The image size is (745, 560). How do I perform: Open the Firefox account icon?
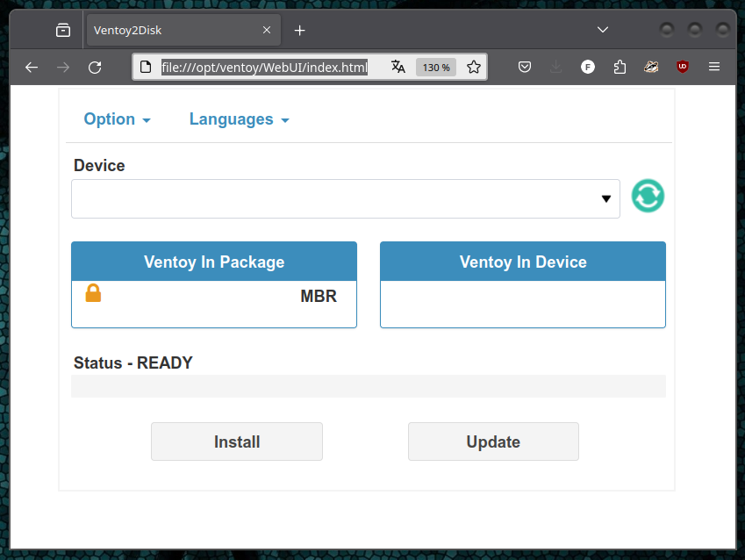click(587, 66)
